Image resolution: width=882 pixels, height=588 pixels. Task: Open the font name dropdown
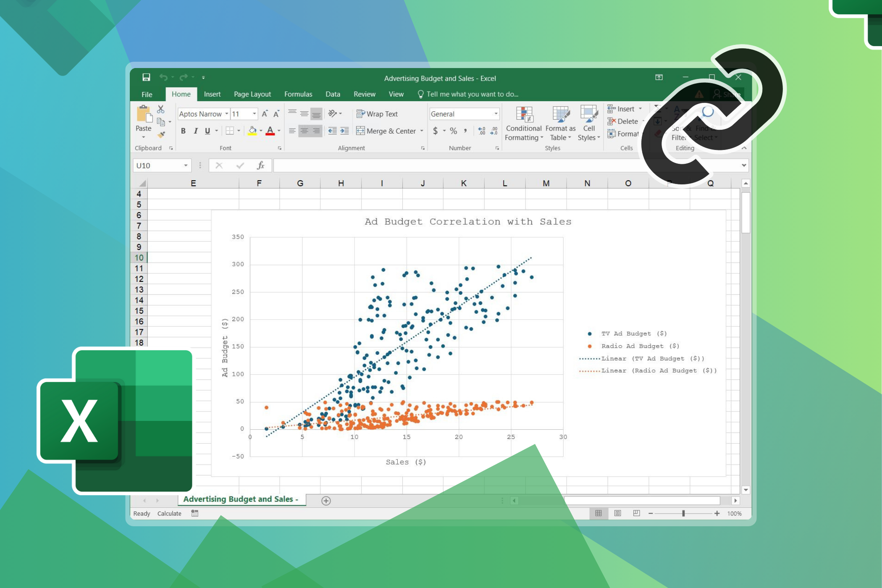(226, 113)
